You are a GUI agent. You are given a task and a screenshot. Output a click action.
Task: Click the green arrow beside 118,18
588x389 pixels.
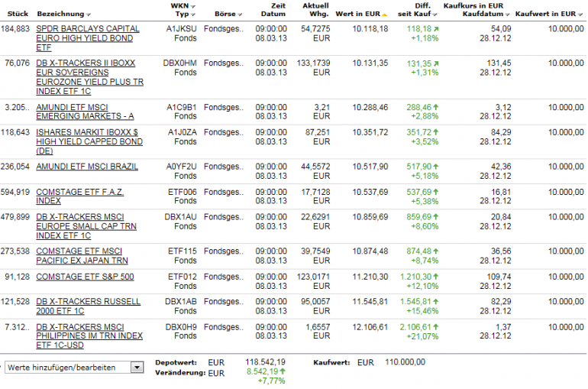pyautogui.click(x=436, y=29)
